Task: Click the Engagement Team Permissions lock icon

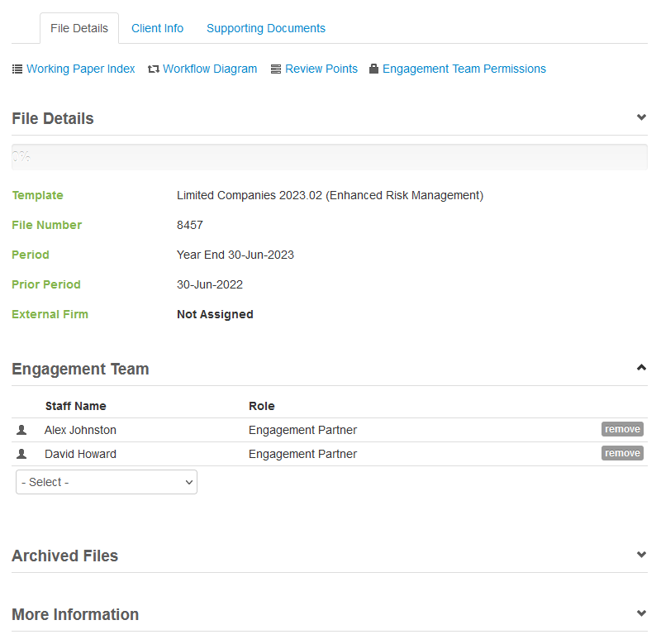Action: (x=373, y=69)
